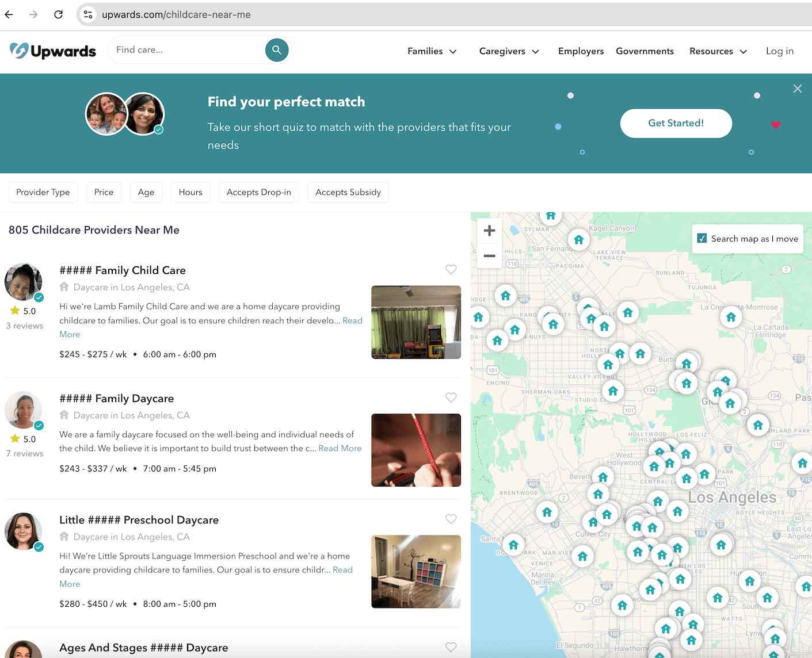Click price '$280 - $450 / wk'

[x=93, y=604]
